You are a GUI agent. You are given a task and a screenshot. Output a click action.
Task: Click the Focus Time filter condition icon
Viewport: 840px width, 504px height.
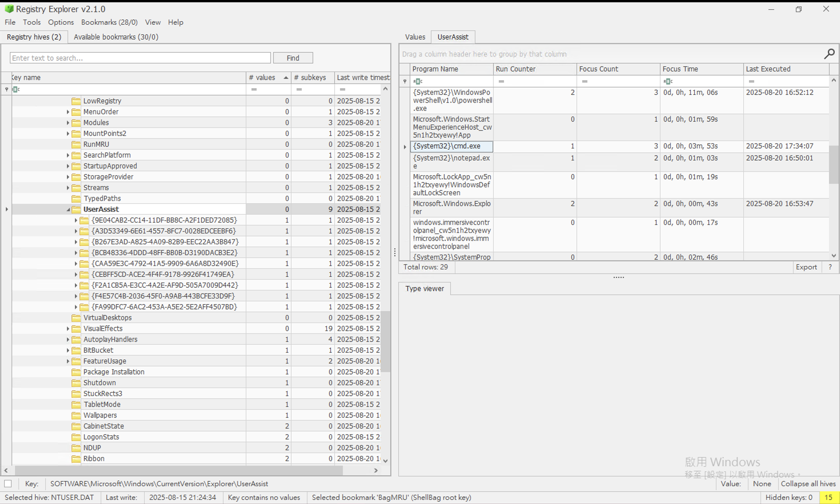click(x=668, y=81)
